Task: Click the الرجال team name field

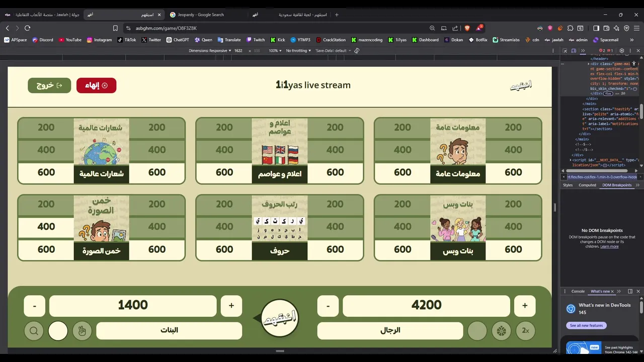Action: coord(390,331)
